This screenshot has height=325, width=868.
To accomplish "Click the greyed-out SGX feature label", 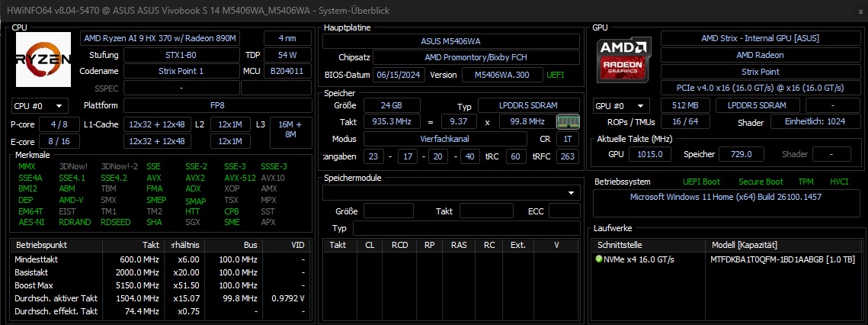I will 193,222.
